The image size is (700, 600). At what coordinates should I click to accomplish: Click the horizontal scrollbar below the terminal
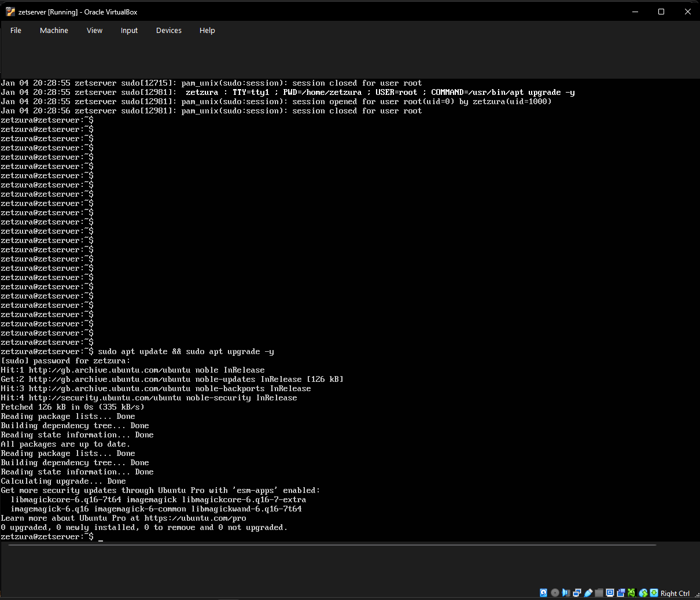tap(332, 545)
